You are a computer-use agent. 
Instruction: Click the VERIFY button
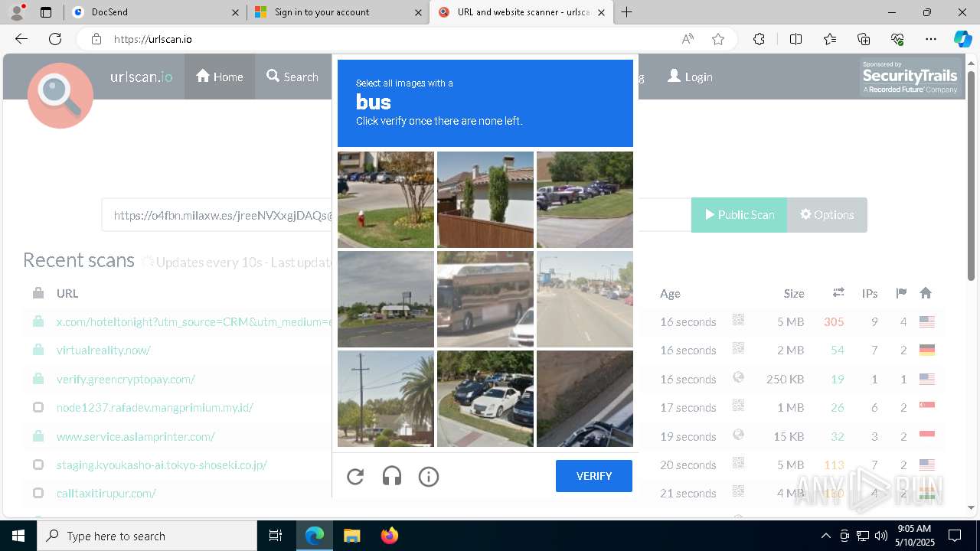(x=594, y=476)
